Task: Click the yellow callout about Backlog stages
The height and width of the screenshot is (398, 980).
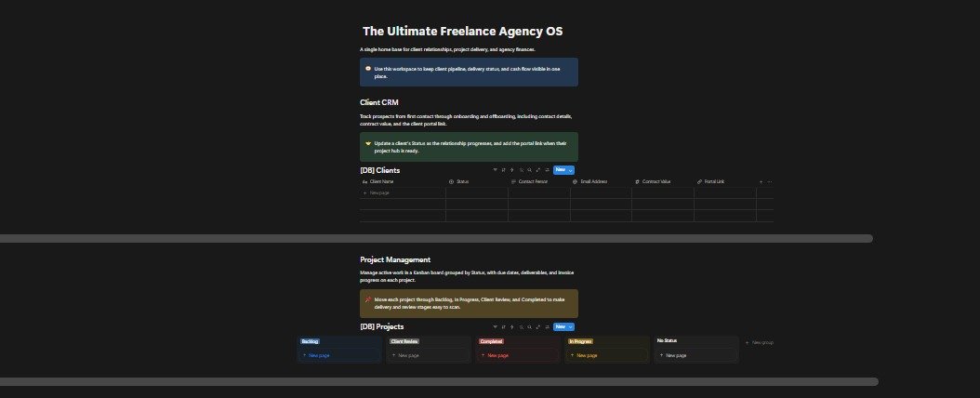Action: [469, 303]
